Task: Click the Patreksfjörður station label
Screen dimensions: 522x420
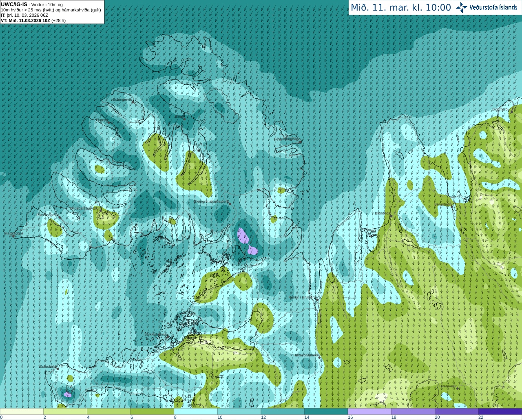Action: click(x=48, y=214)
